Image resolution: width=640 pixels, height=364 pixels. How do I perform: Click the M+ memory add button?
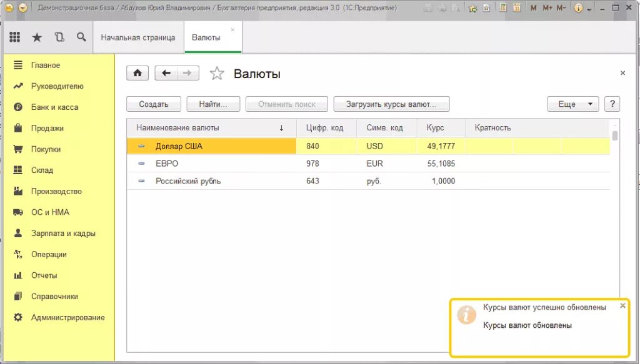click(x=547, y=7)
